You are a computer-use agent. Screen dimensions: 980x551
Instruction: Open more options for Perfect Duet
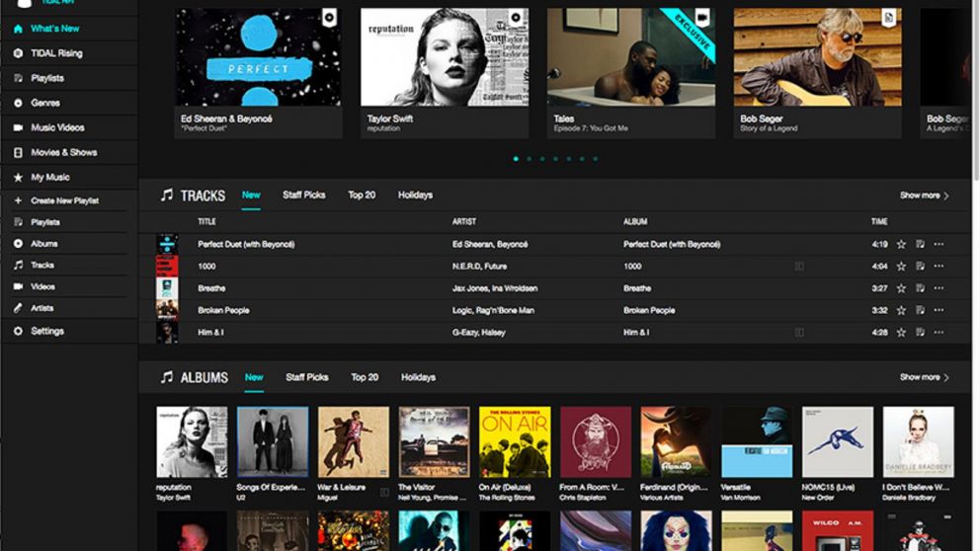coord(939,244)
